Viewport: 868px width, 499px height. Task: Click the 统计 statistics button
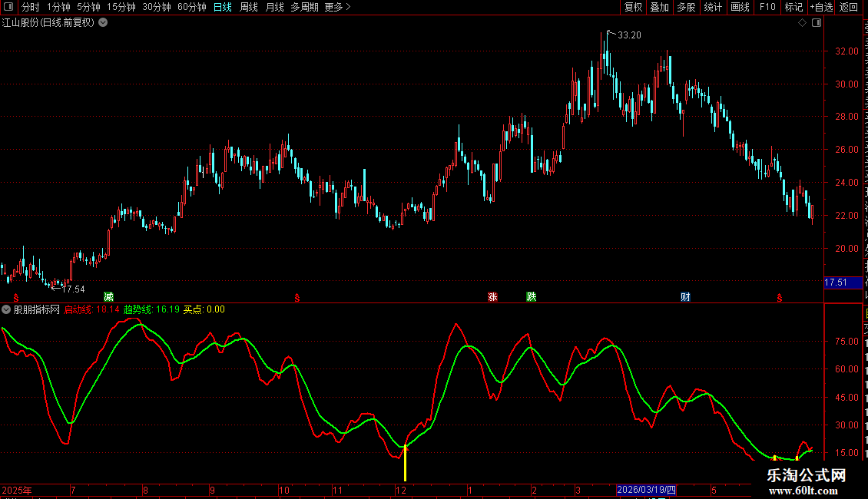[x=713, y=7]
